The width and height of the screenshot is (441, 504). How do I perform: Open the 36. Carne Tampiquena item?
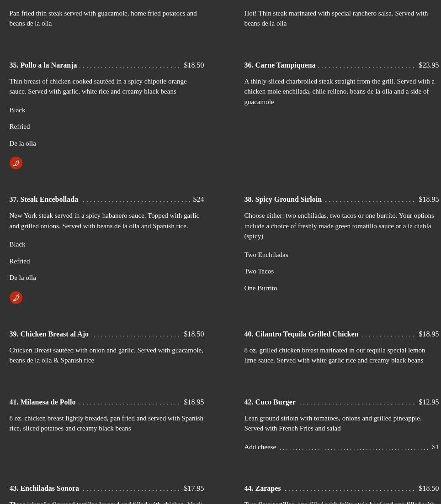[280, 65]
